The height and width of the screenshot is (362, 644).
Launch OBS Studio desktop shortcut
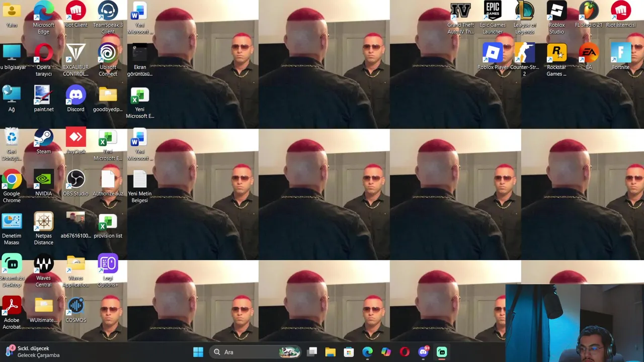[75, 183]
